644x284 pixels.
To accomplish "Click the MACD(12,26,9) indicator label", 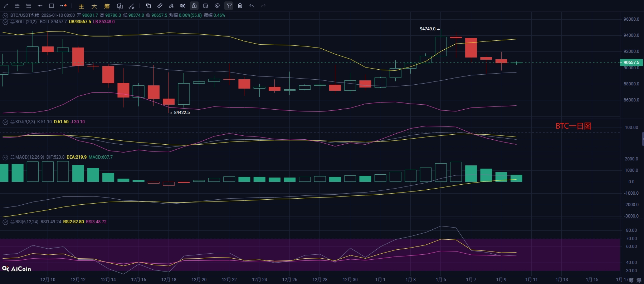I will click(x=30, y=157).
